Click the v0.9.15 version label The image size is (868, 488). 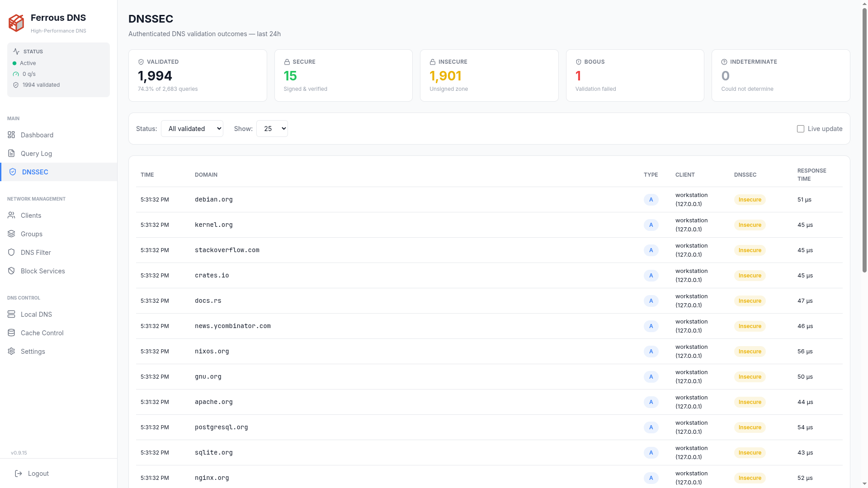pos(19,453)
